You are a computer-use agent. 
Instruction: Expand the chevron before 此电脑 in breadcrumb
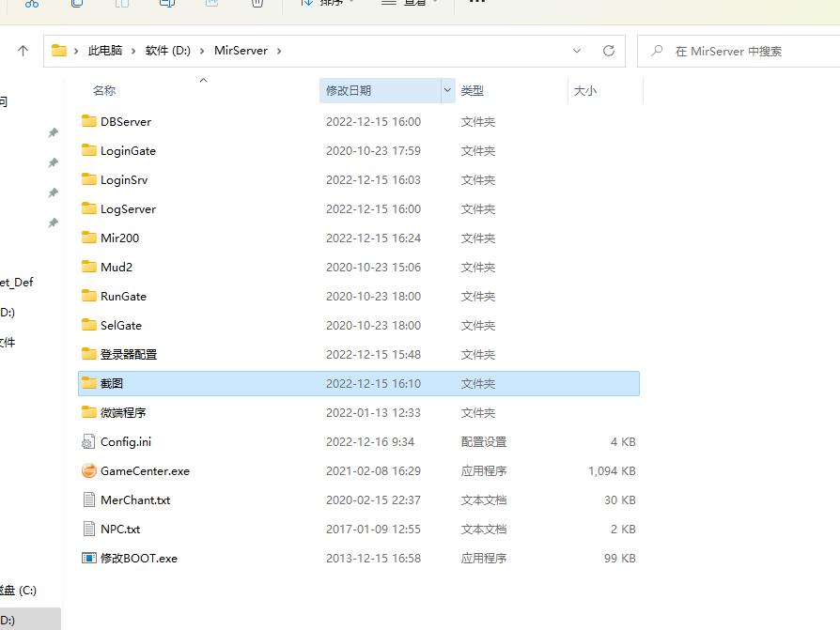76,51
